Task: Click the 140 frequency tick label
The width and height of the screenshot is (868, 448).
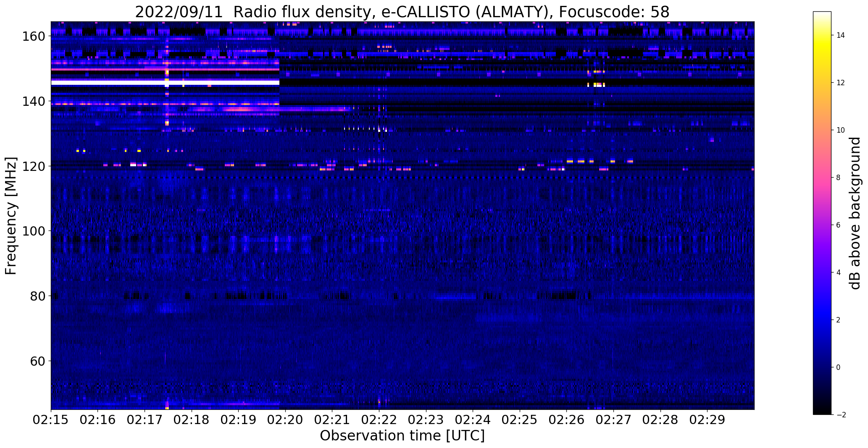Action: click(33, 101)
